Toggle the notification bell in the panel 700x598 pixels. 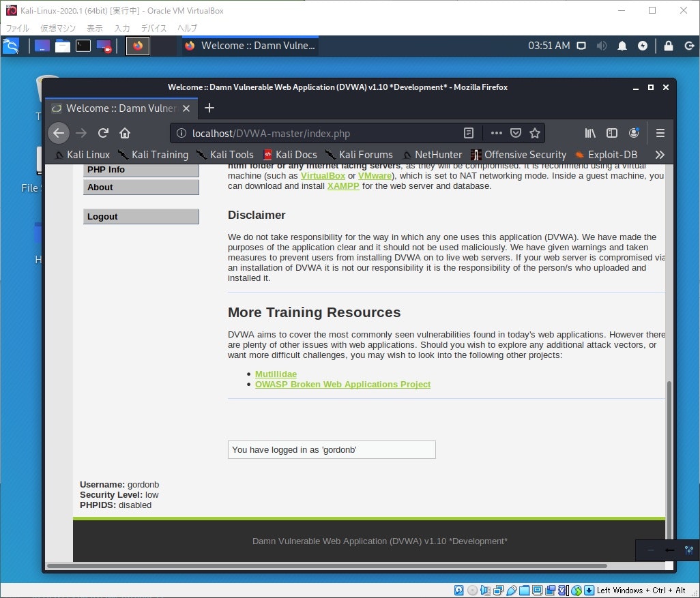coord(622,46)
